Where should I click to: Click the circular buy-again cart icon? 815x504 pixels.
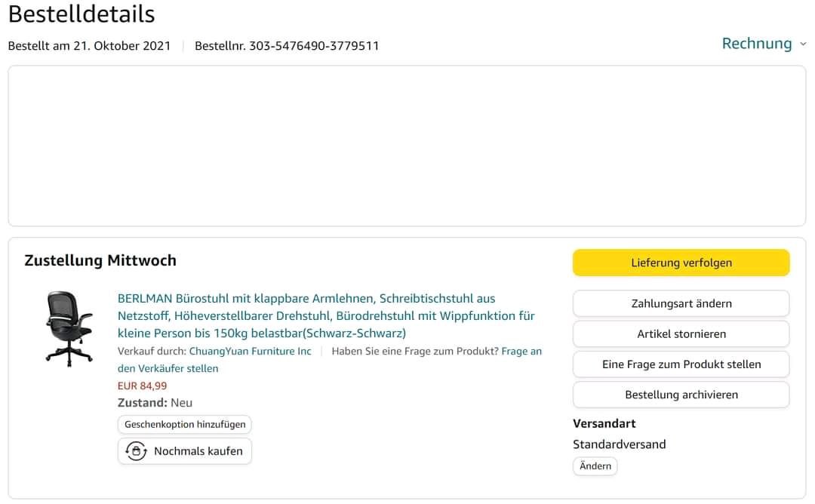pyautogui.click(x=136, y=451)
